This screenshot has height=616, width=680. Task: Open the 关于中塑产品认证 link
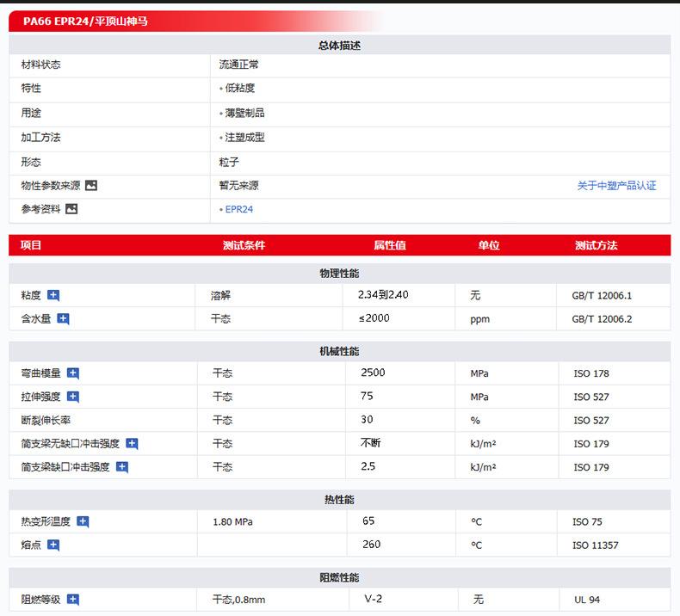616,186
